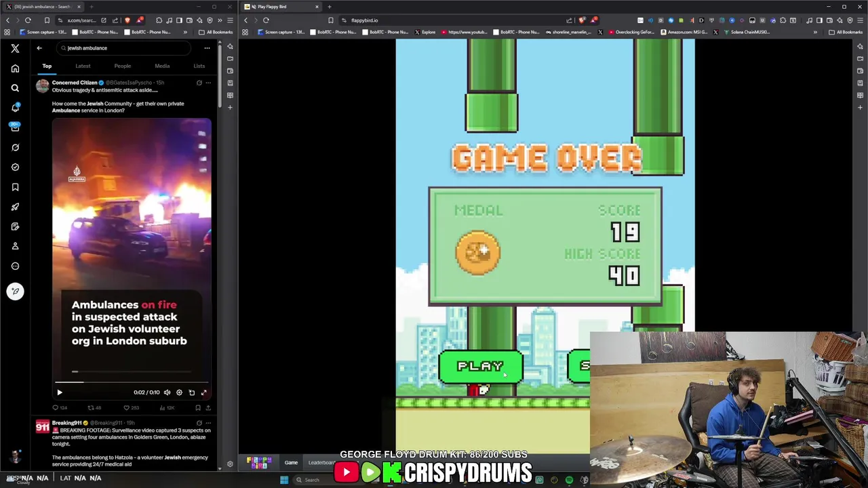Open the Leaderboard tab under the game
The height and width of the screenshot is (488, 868).
click(x=321, y=463)
